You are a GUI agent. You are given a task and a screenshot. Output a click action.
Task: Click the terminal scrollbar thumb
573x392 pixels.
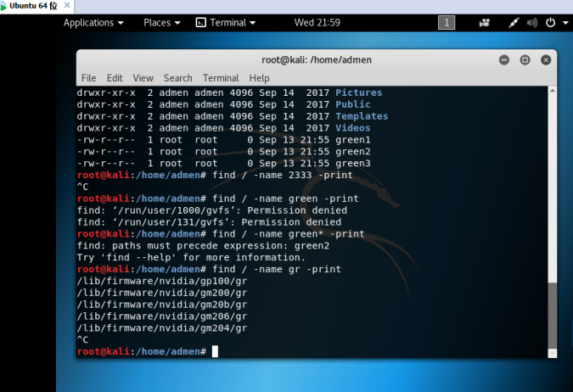point(553,316)
